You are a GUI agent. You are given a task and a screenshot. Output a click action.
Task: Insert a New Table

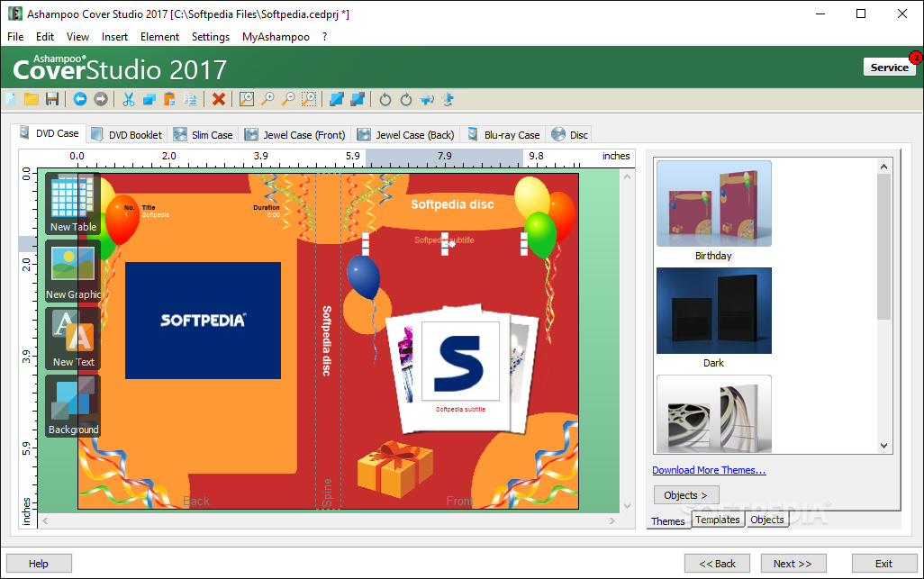tap(73, 204)
